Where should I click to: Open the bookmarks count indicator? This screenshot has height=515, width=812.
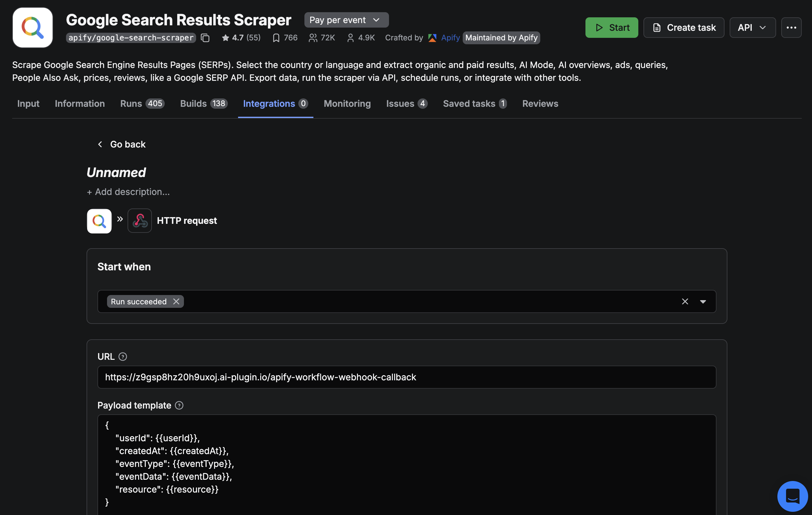tap(276, 38)
